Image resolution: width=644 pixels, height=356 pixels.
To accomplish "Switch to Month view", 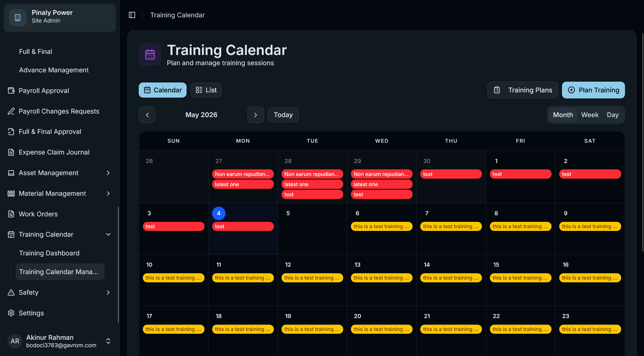I will point(563,115).
